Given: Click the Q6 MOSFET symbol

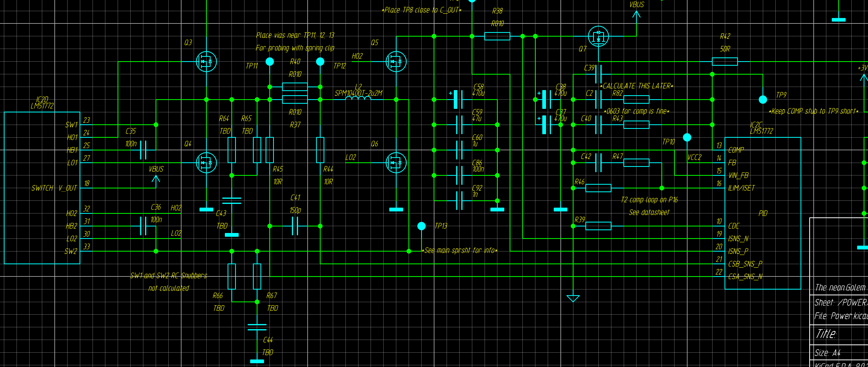Looking at the screenshot, I should [396, 163].
